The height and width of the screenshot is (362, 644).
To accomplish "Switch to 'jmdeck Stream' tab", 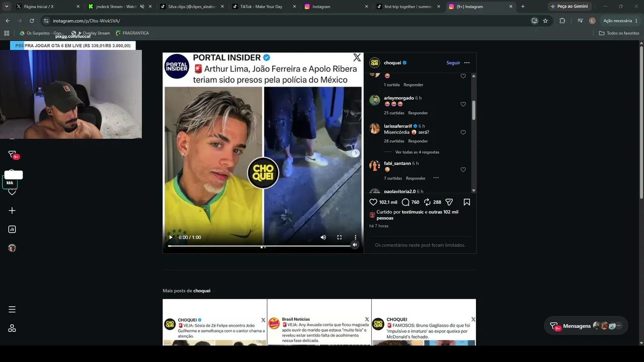I will point(119,7).
